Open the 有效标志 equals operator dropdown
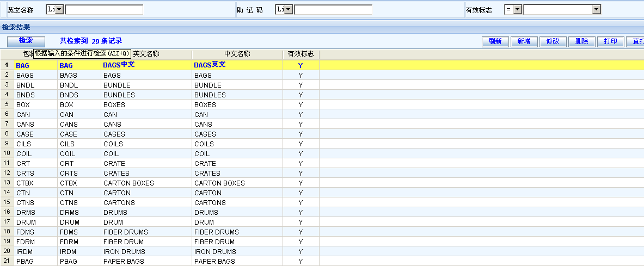Viewport: 644px width, 266px height. [517, 10]
